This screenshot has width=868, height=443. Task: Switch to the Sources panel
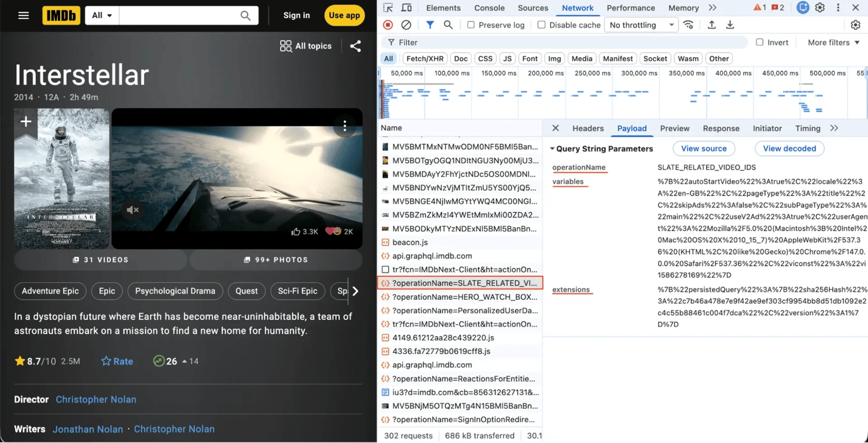533,8
